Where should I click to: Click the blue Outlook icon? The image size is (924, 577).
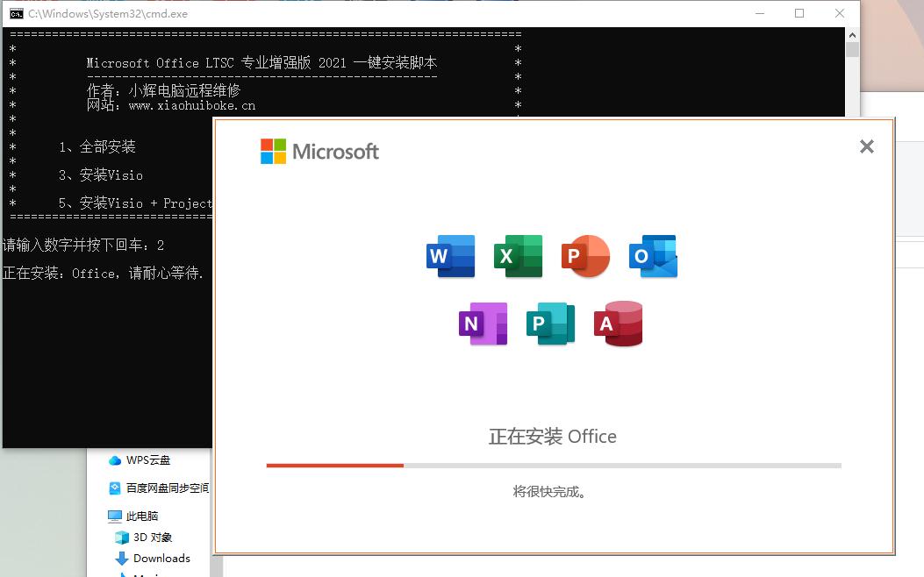[653, 256]
